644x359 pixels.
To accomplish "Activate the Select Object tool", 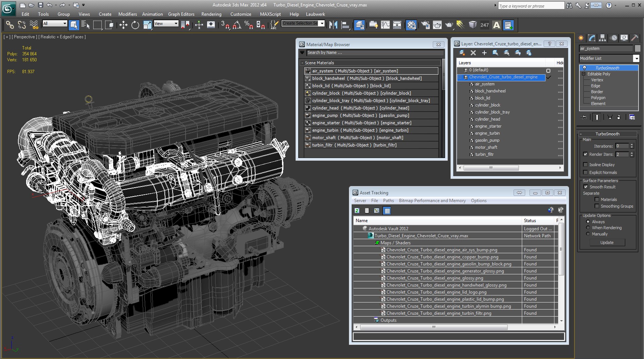I will [74, 25].
